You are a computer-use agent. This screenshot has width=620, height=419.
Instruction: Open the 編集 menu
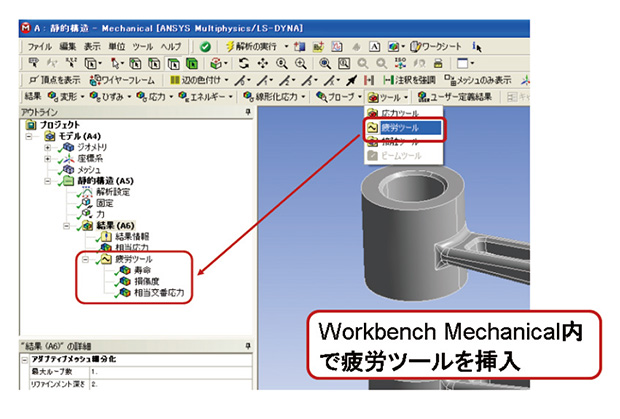[67, 47]
